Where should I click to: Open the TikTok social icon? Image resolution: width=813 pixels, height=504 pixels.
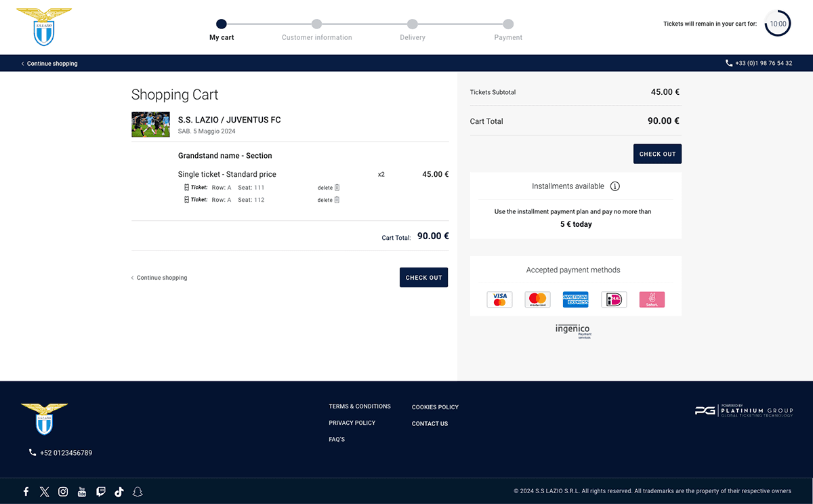click(x=119, y=492)
